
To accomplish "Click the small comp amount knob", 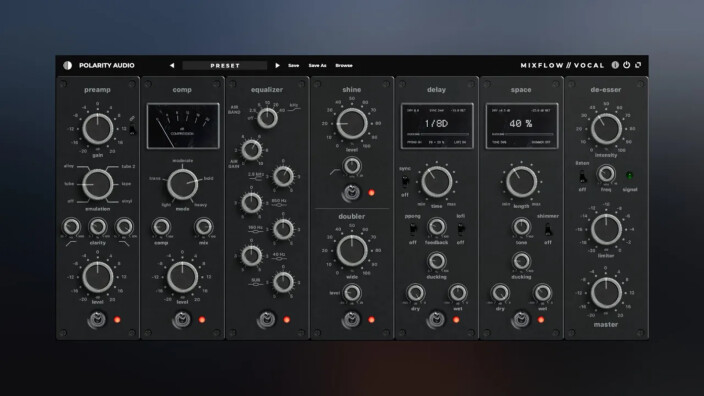I will tap(161, 227).
